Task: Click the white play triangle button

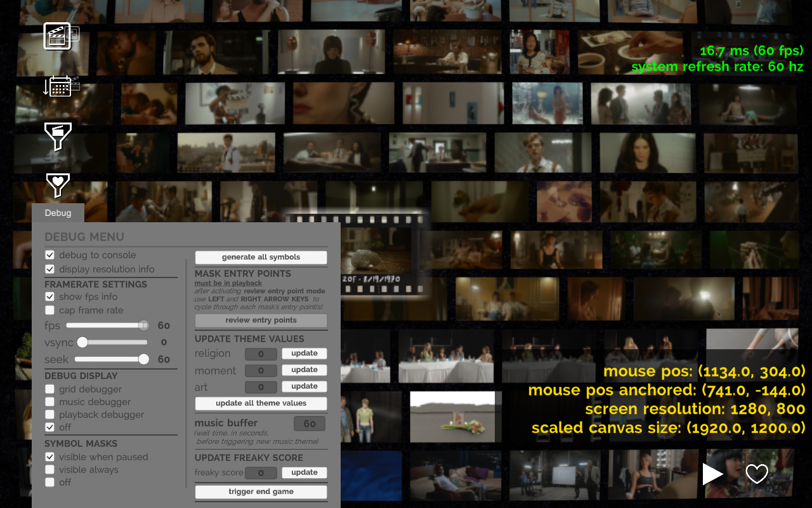Action: 713,474
